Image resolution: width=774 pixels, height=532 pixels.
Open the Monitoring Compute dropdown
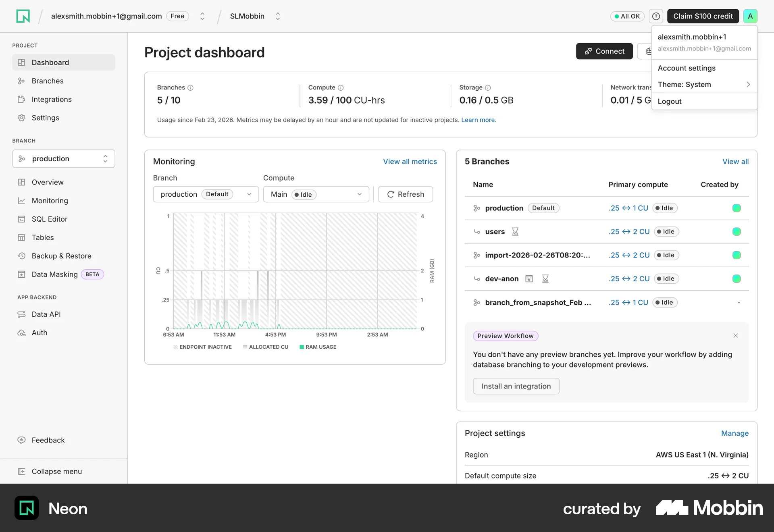pos(316,194)
